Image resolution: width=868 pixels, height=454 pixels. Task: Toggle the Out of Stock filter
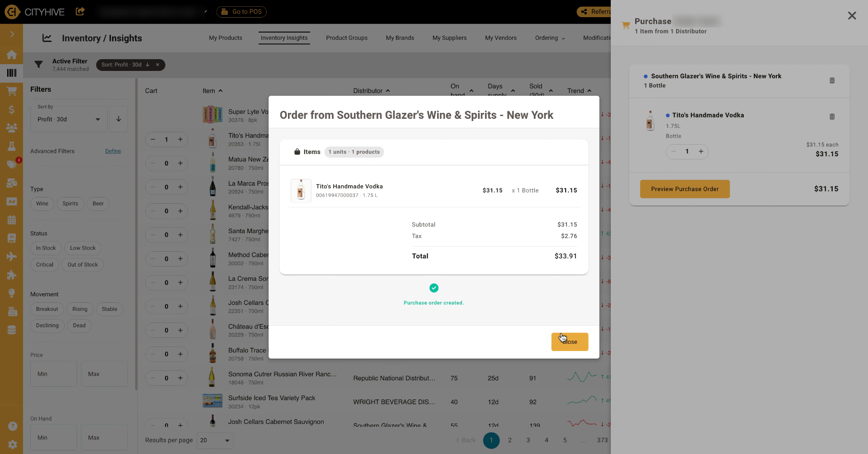coord(83,265)
